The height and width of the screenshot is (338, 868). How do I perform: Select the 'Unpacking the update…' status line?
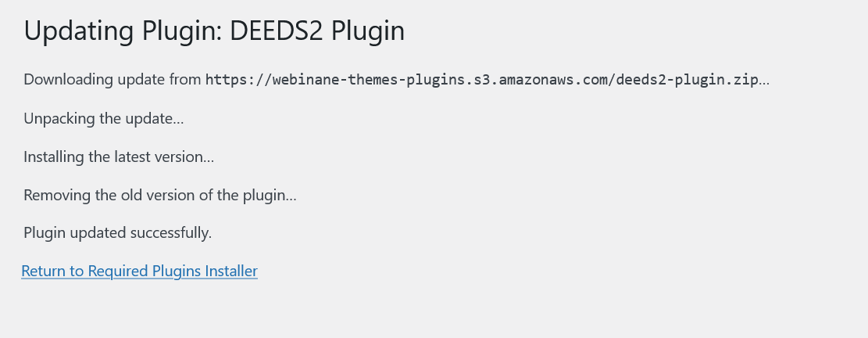tap(103, 119)
